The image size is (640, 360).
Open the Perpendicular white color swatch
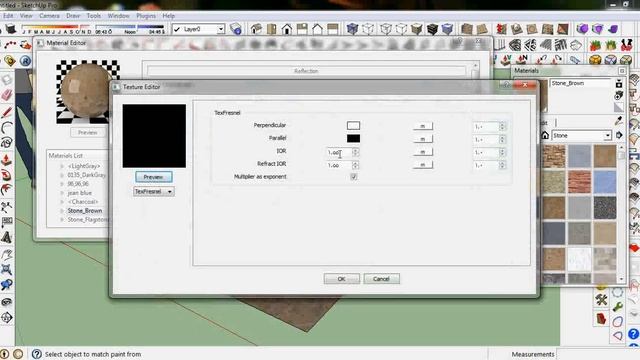click(x=353, y=125)
